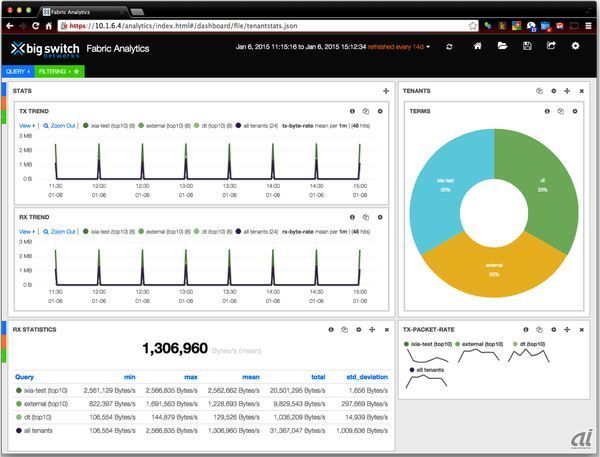Add panel to STATS row
600x457 pixels.
385,91
